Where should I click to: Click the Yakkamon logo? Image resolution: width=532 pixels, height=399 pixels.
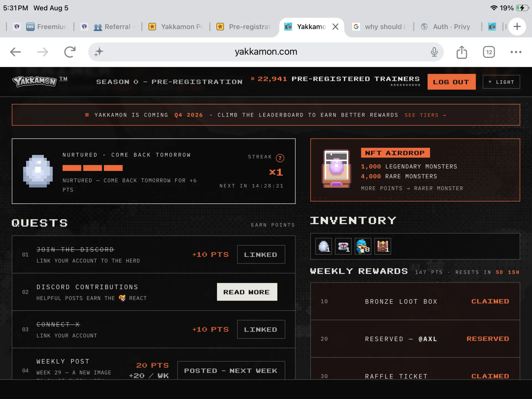pyautogui.click(x=34, y=81)
